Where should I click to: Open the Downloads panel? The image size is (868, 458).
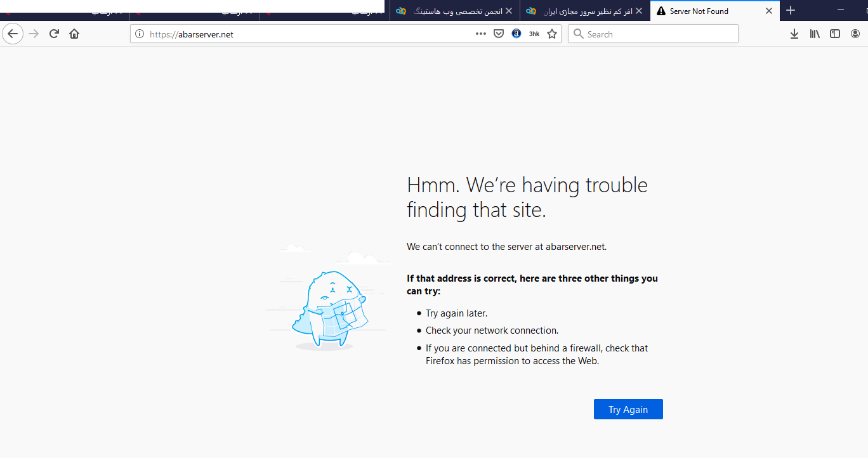(x=794, y=34)
